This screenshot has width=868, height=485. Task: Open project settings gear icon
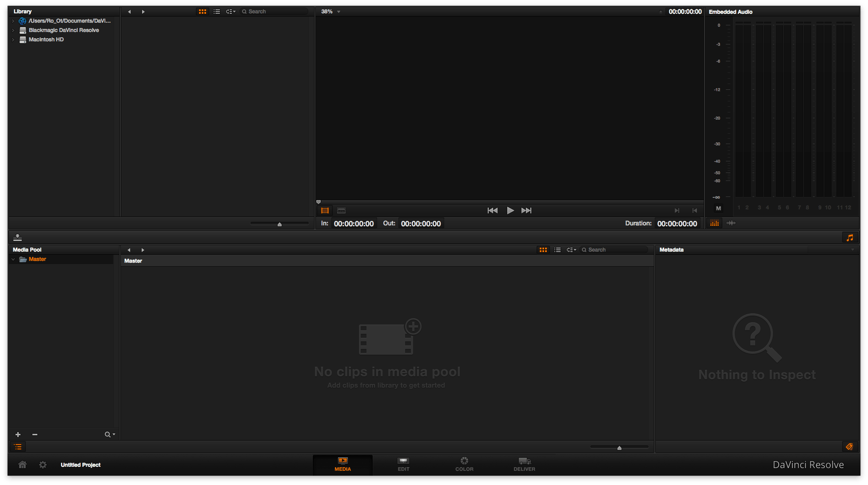click(x=43, y=465)
